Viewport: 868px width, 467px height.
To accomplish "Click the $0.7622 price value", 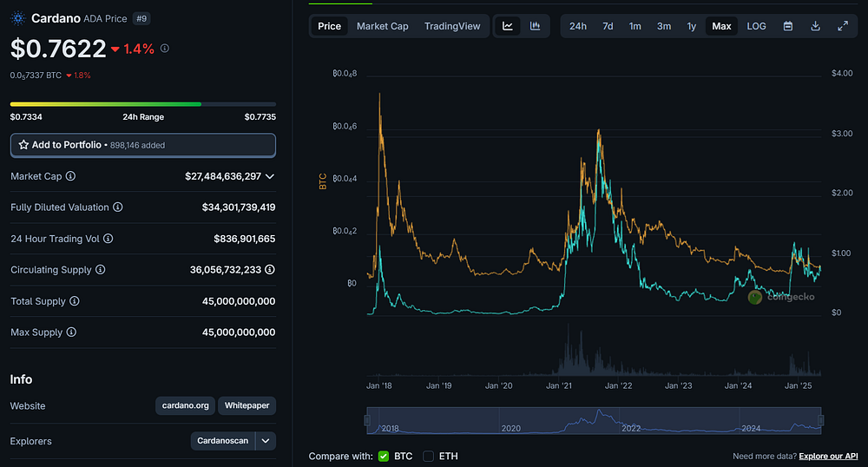I will 58,49.
